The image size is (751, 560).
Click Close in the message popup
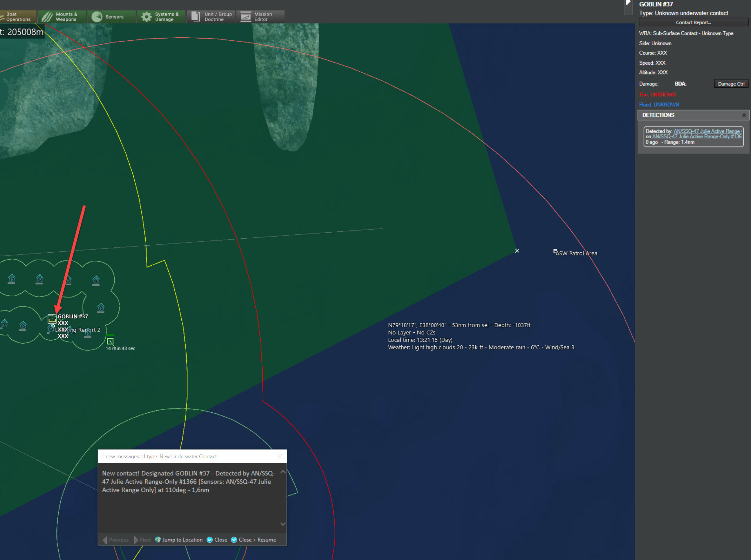click(217, 540)
